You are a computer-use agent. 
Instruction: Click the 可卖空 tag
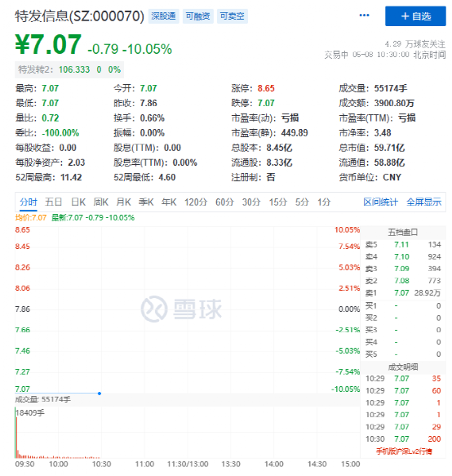click(232, 16)
